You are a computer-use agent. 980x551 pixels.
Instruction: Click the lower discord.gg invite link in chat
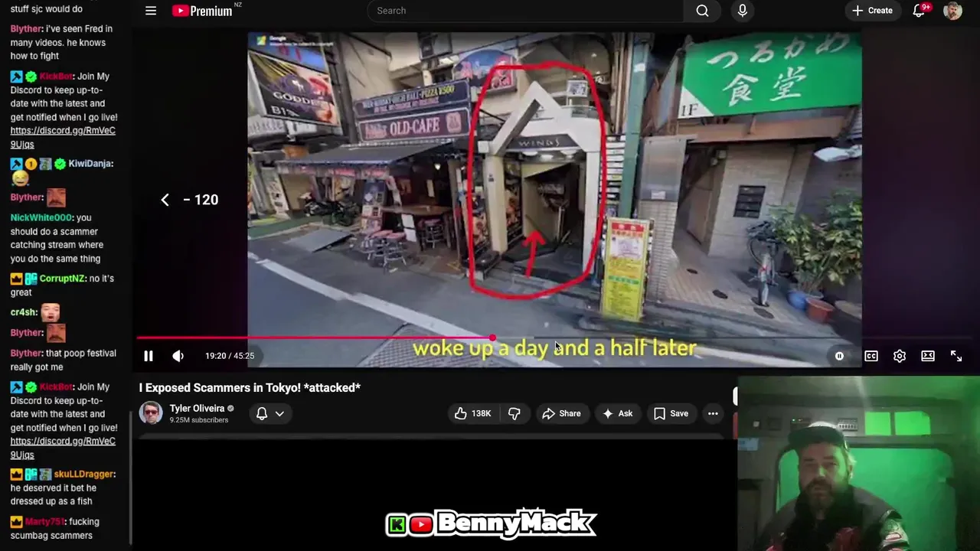(63, 448)
